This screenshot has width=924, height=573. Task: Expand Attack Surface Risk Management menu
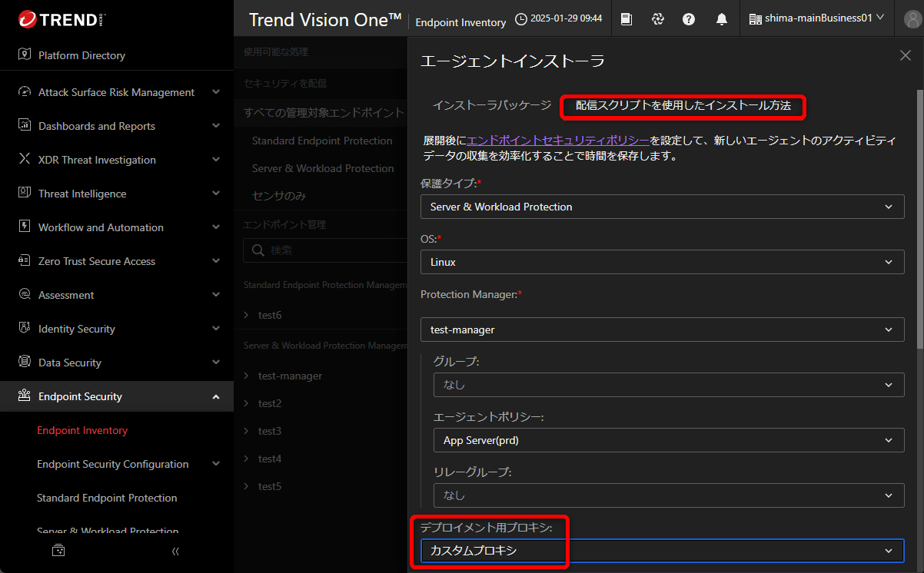click(x=216, y=92)
